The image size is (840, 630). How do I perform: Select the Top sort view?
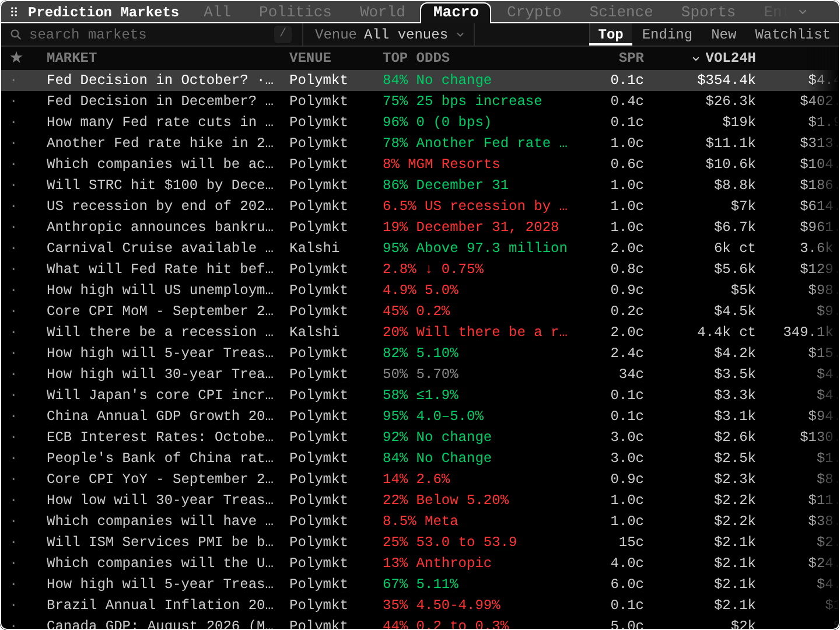611,34
